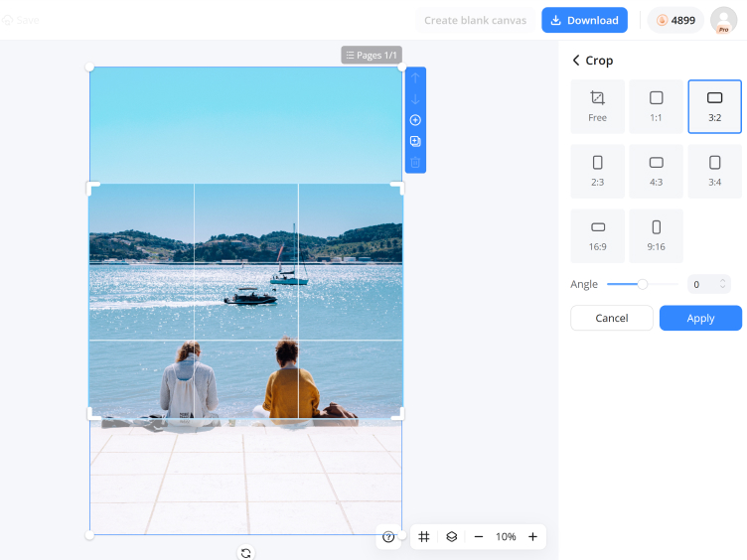Image resolution: width=747 pixels, height=560 pixels.
Task: Click the canvas bottom-left resize handle
Action: 89,535
